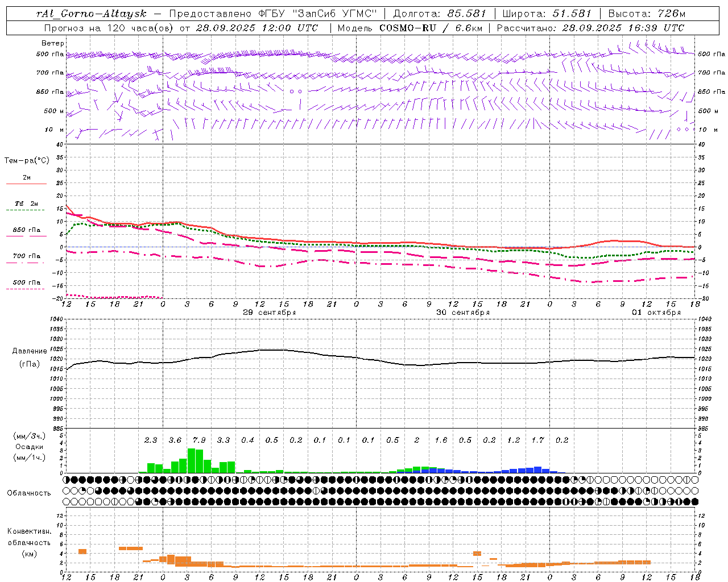Click the precipitation value 2.3
The image size is (728, 582).
click(x=151, y=440)
